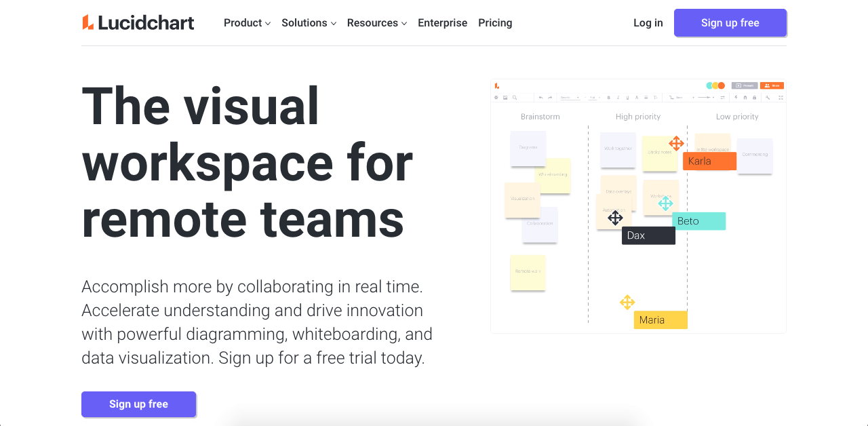Click Sign up free below the description
Screen dimensions: 868x426
click(138, 404)
